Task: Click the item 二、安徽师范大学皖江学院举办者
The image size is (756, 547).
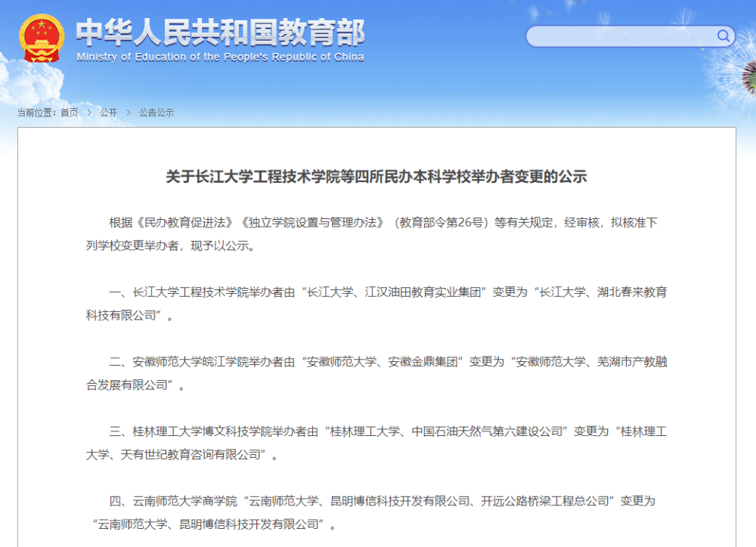Action: pos(376,373)
